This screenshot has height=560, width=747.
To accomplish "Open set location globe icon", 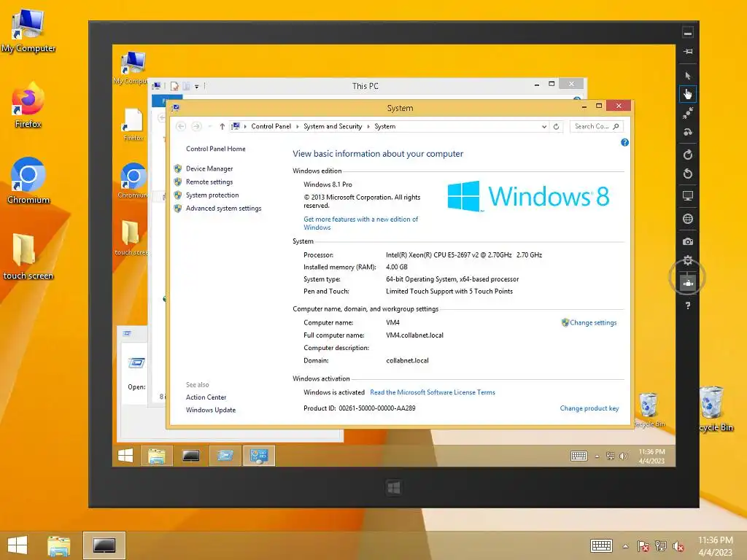I will point(687,219).
